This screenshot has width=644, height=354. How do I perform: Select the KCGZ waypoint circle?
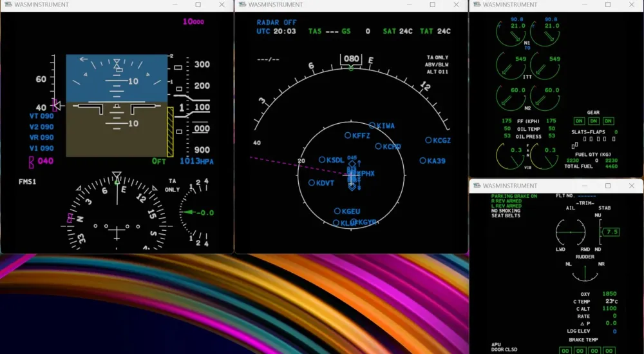(x=428, y=140)
